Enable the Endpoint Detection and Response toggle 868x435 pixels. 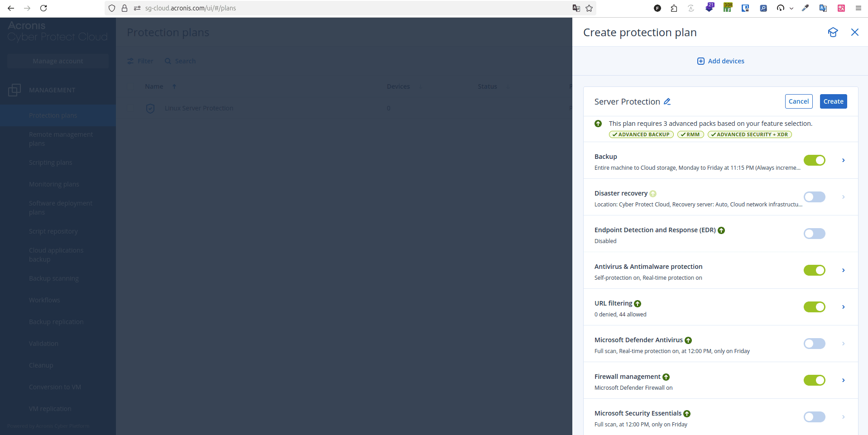pyautogui.click(x=814, y=234)
